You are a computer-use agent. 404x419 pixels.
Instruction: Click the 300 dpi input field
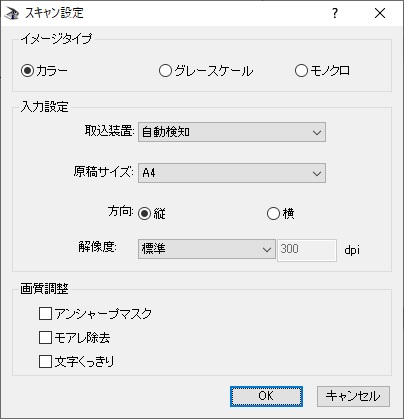point(307,250)
